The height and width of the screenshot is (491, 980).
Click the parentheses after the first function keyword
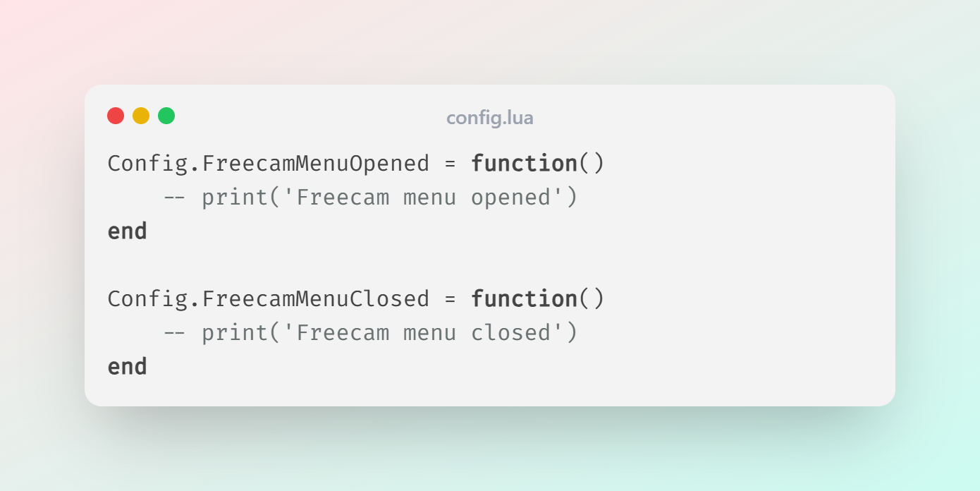(x=592, y=164)
